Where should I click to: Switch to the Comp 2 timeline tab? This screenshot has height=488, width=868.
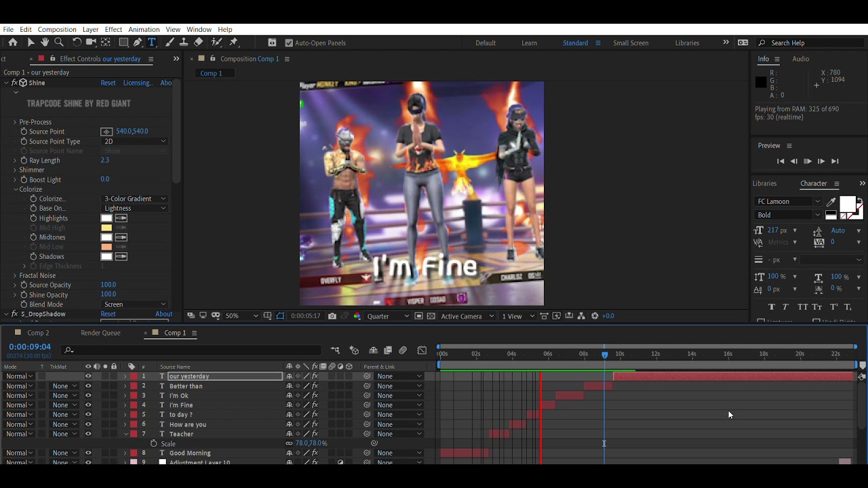(38, 333)
